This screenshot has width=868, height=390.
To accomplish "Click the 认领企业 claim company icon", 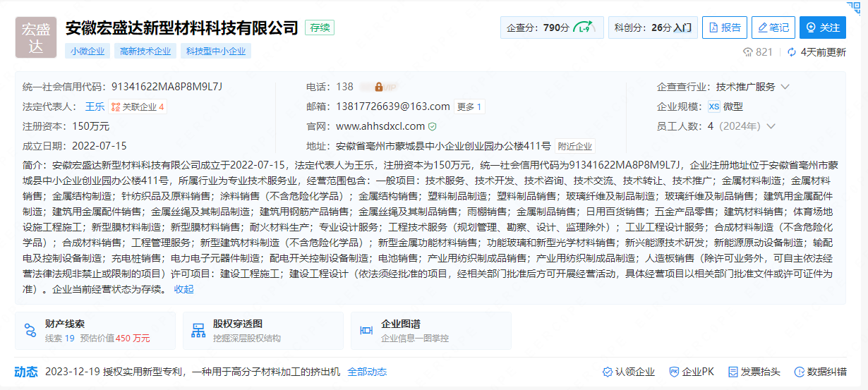I will click(607, 372).
